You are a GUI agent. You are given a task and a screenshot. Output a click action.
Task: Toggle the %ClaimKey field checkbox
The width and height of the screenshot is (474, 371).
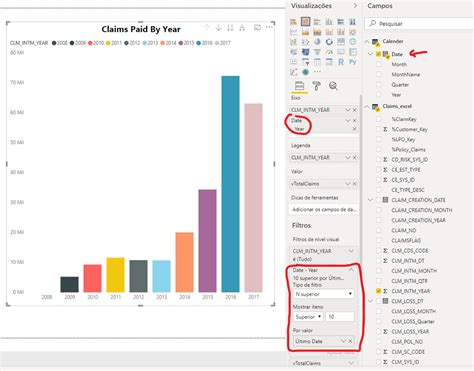coord(378,119)
